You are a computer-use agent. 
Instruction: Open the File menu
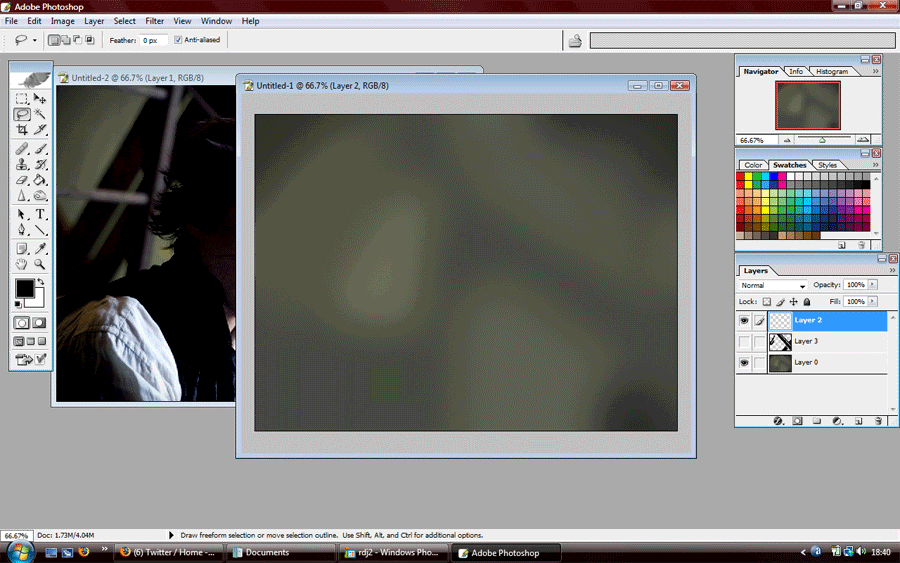click(11, 21)
